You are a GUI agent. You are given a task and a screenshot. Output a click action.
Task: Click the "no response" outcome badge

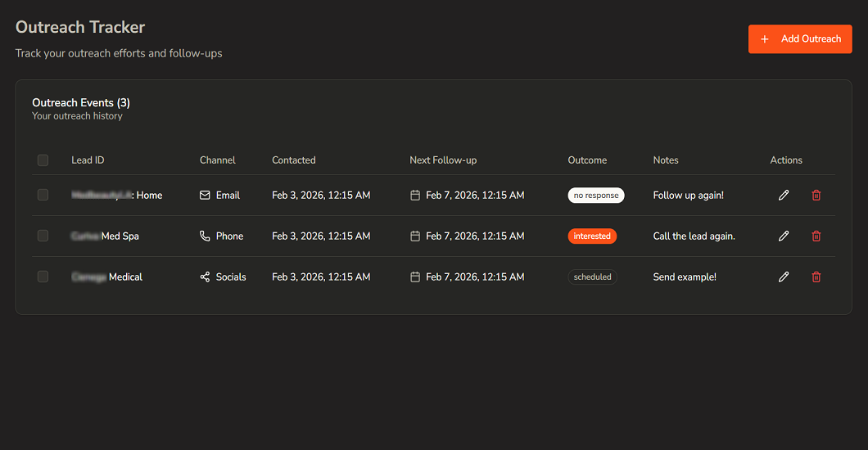(x=595, y=196)
